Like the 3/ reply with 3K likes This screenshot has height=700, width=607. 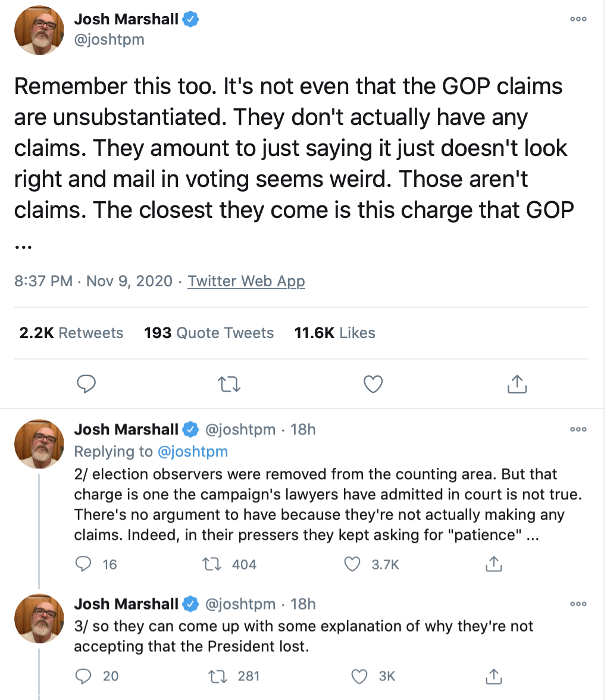(359, 676)
